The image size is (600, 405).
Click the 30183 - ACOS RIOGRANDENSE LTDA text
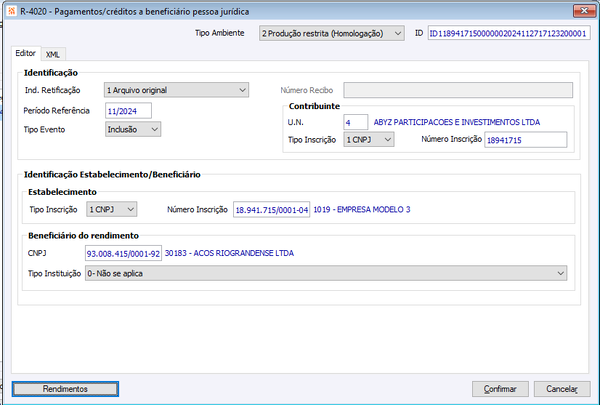click(x=229, y=253)
